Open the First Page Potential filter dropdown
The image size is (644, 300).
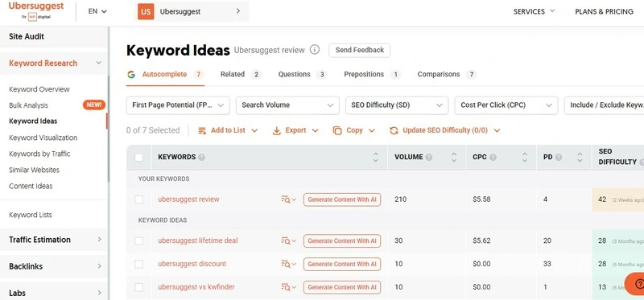178,105
